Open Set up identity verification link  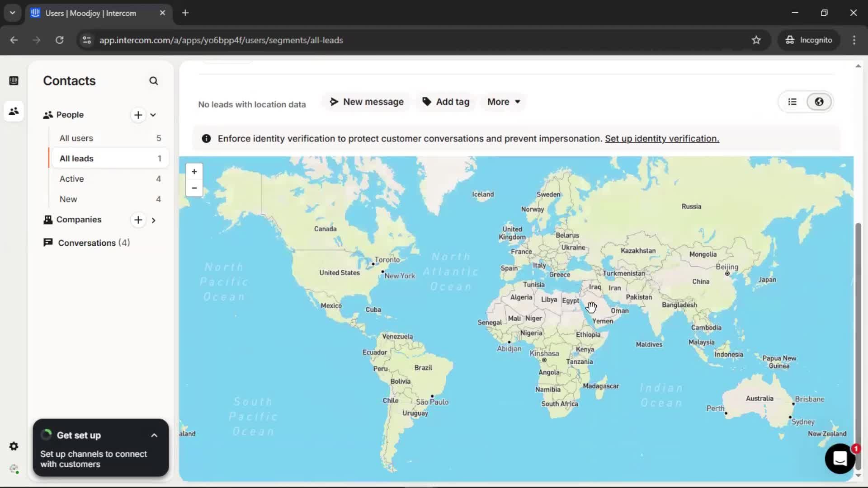click(662, 139)
